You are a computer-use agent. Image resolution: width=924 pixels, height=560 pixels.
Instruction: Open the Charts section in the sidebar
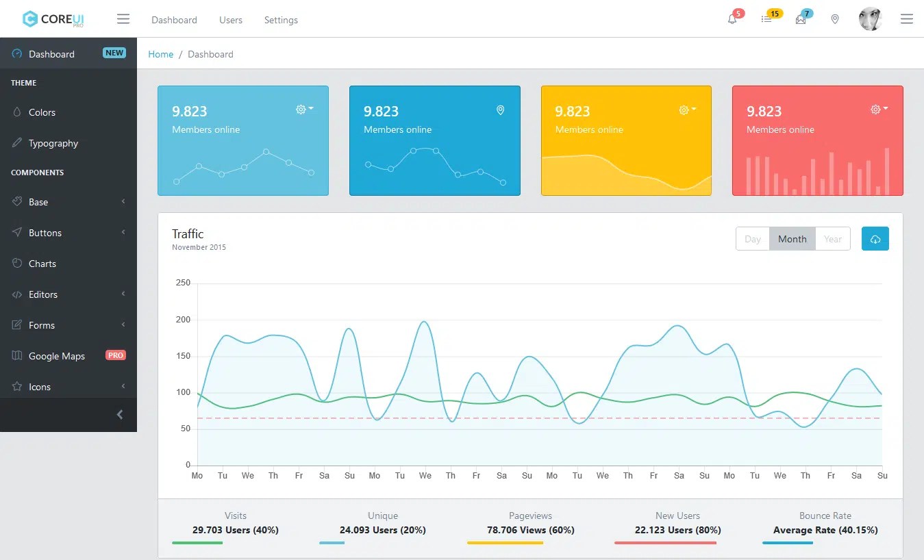[x=42, y=263]
